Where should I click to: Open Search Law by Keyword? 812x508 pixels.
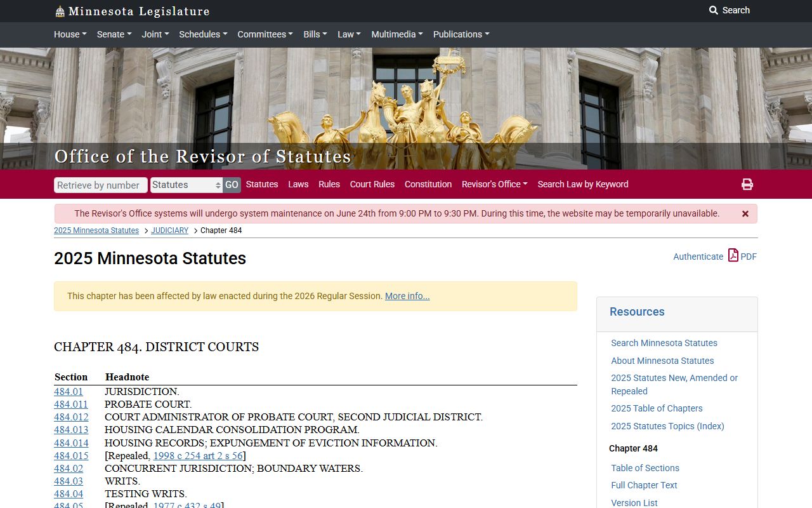[x=583, y=184]
